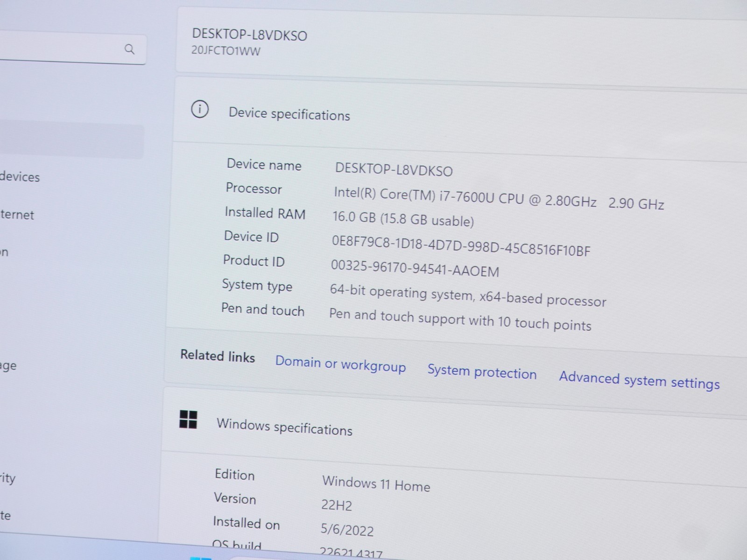Click the "Installed RAM" label
This screenshot has width=747, height=560.
pos(265,213)
